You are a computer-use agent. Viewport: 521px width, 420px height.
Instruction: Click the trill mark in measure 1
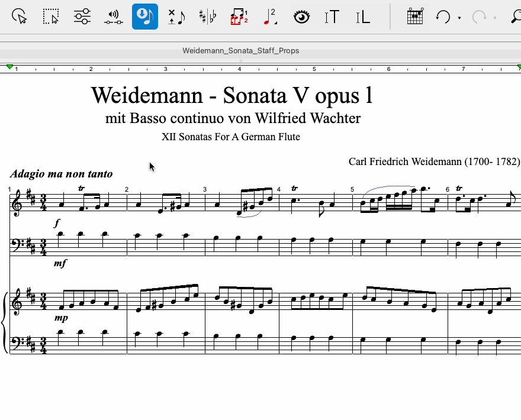(82, 188)
